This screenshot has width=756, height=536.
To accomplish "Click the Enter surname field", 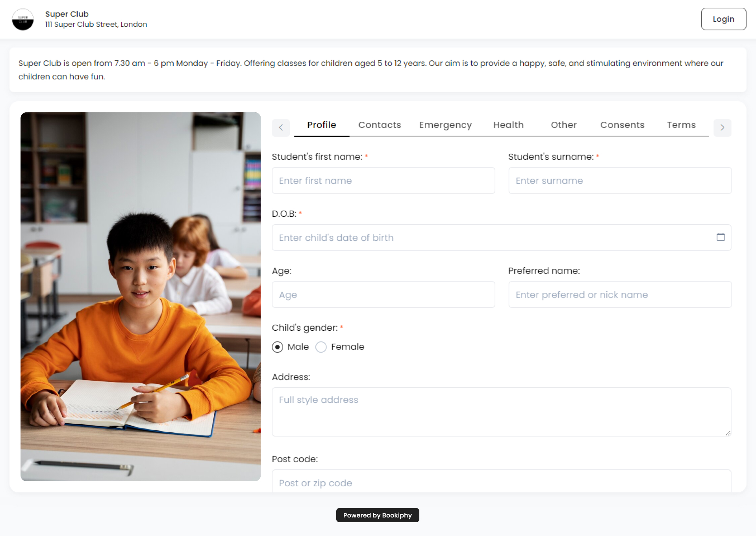I will pos(620,181).
